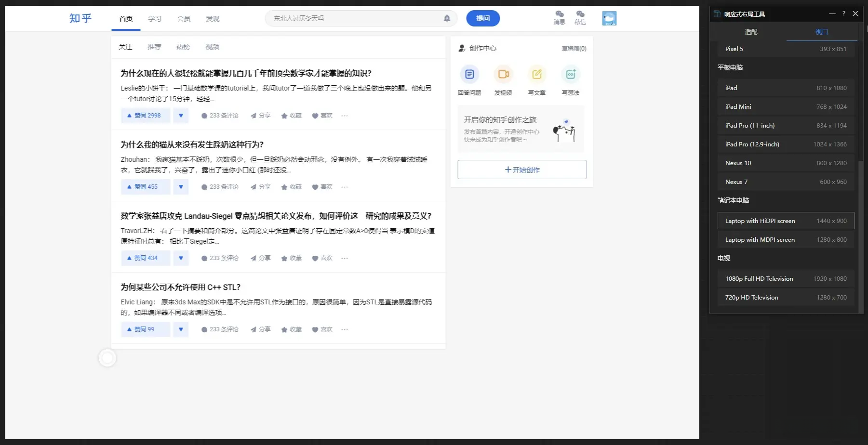This screenshot has width=868, height=445.
Task: Select Laptop with MDPI screen viewport
Action: (786, 240)
